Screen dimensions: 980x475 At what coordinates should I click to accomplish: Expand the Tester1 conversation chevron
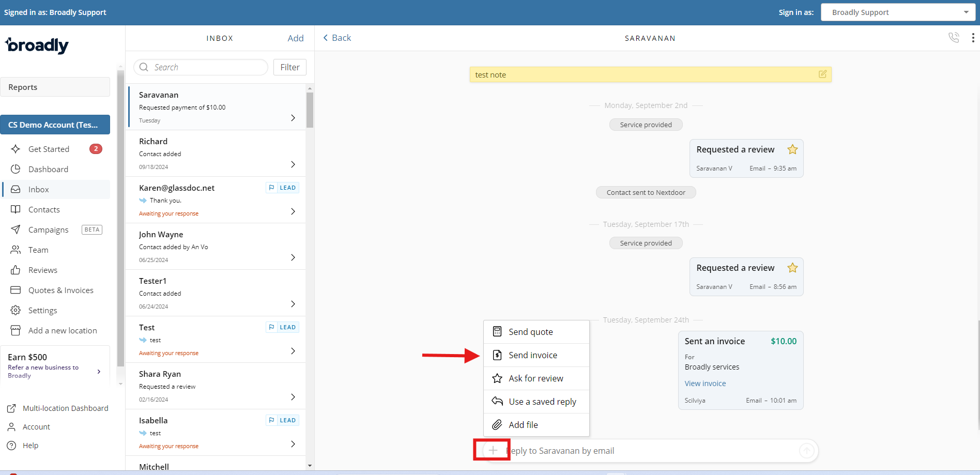coord(293,304)
